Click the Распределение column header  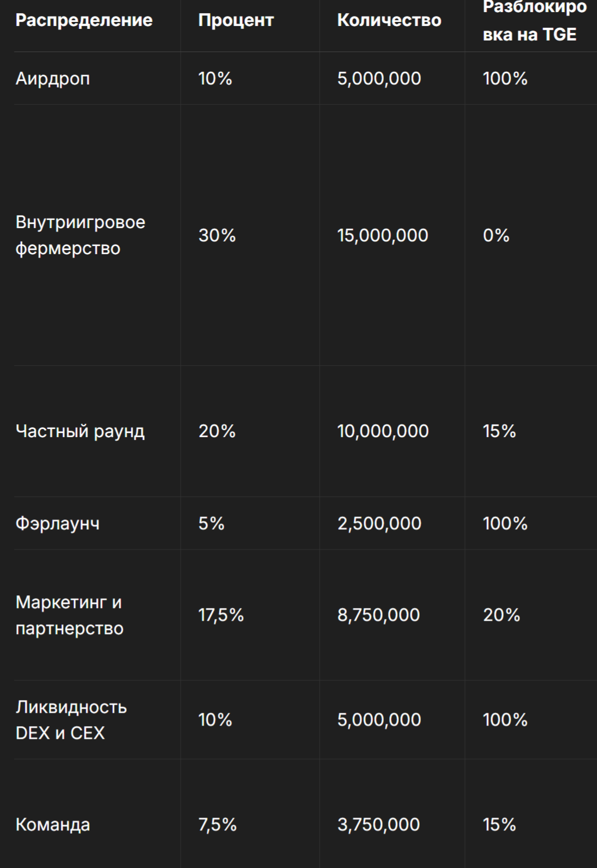tap(84, 20)
